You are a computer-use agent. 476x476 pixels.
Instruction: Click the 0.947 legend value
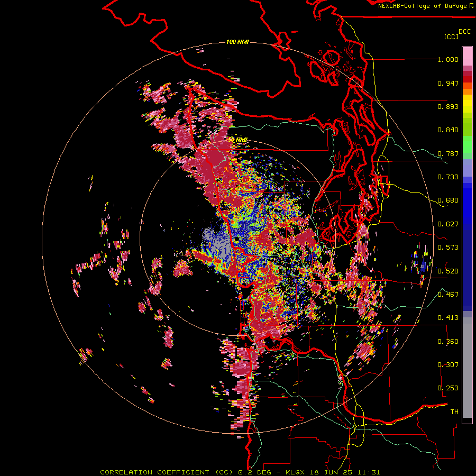click(448, 83)
